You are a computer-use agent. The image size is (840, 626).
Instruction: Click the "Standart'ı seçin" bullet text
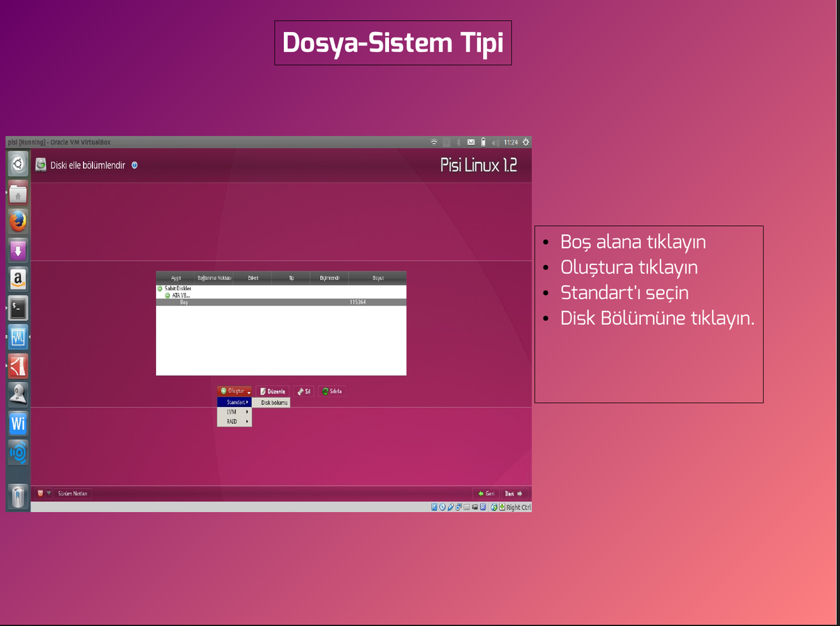tap(624, 293)
